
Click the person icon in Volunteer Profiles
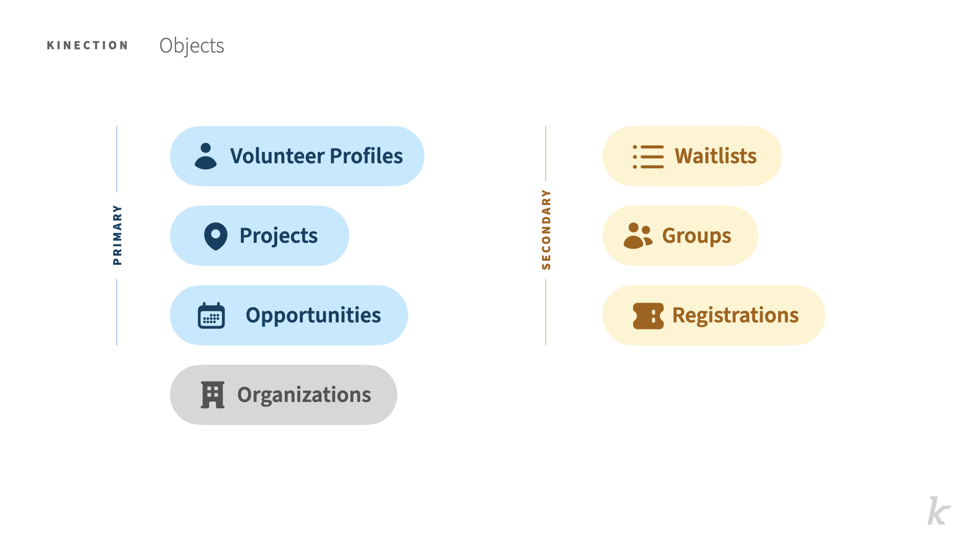(x=206, y=156)
